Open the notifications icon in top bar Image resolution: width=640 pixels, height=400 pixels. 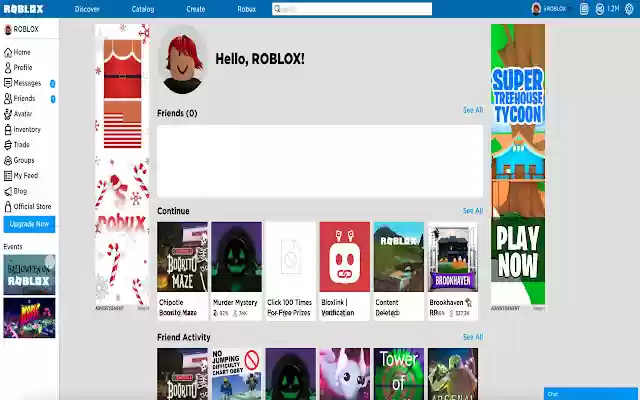[584, 9]
